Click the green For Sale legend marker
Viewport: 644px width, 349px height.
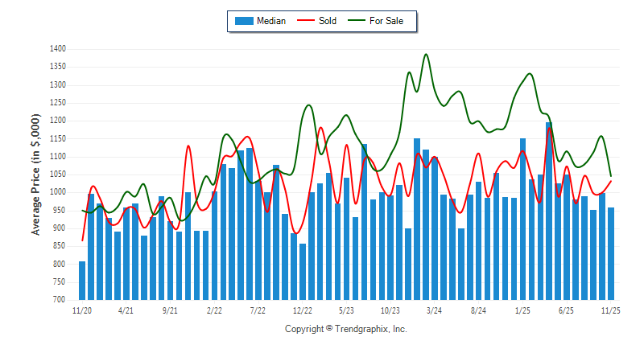(x=357, y=21)
